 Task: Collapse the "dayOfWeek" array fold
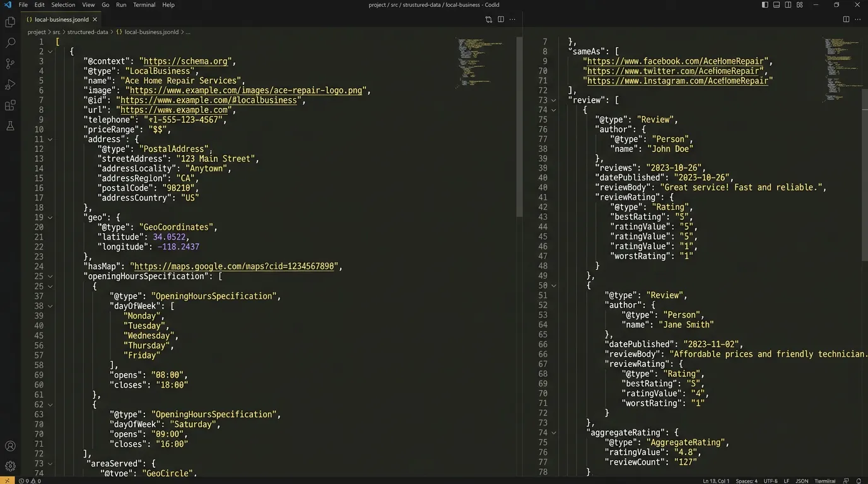pyautogui.click(x=50, y=306)
